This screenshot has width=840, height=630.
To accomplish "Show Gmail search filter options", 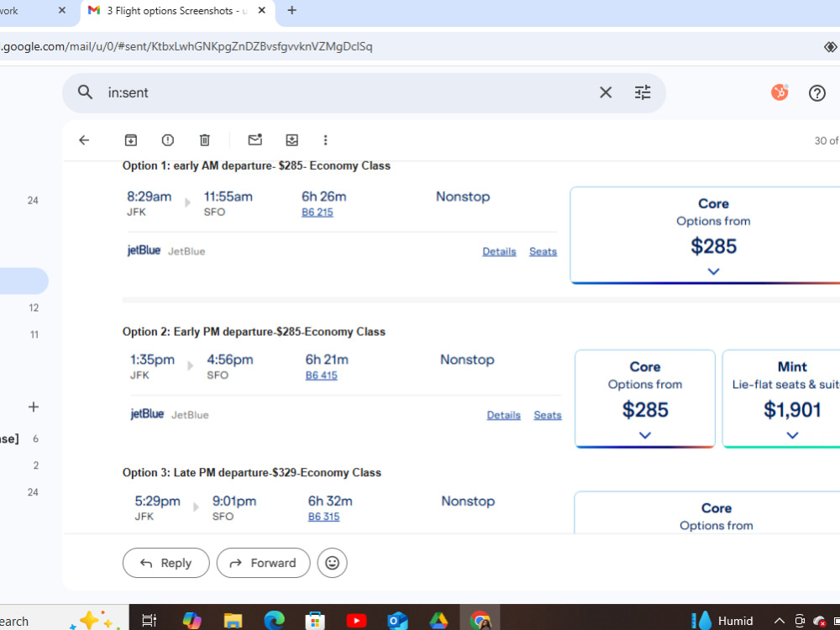I will pyautogui.click(x=643, y=92).
